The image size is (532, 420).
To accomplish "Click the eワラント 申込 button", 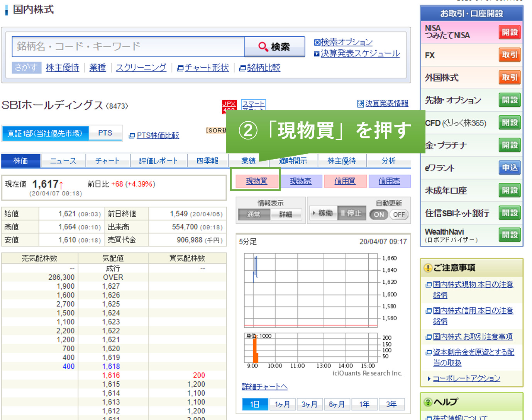I will coord(509,168).
